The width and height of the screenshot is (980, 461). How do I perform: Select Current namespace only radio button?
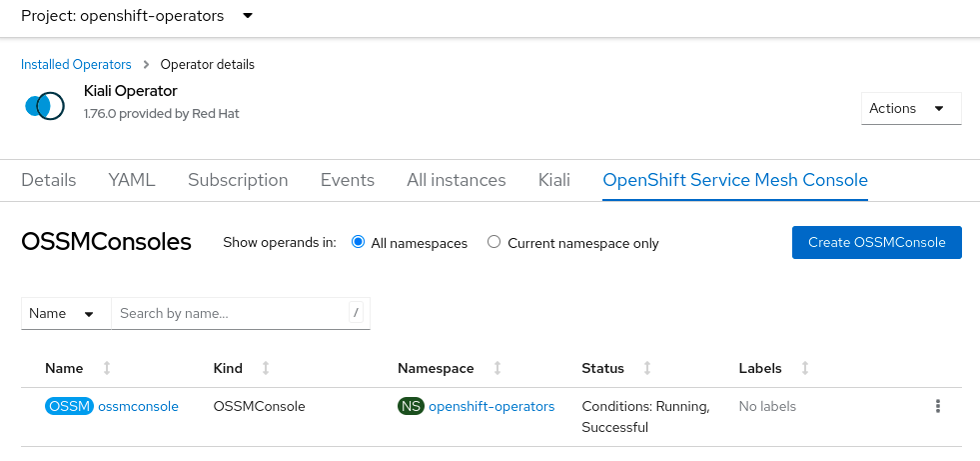click(493, 242)
